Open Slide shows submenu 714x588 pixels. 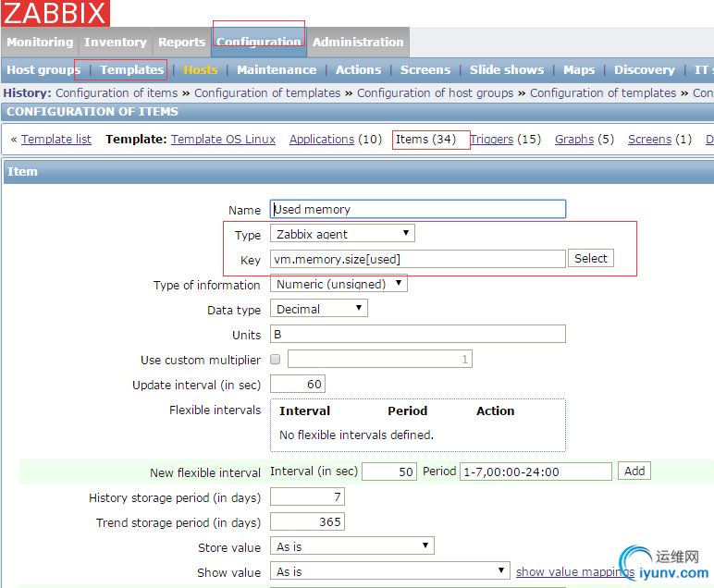click(x=507, y=69)
